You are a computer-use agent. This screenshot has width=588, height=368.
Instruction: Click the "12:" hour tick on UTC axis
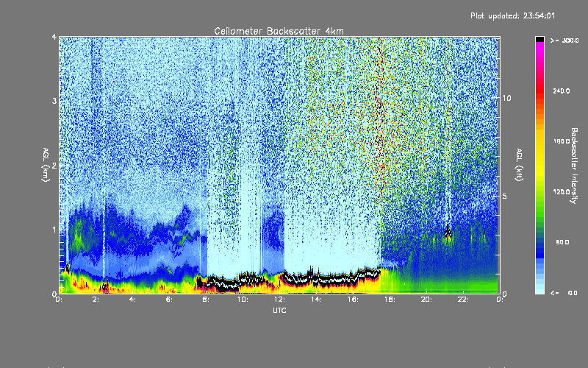coord(279,300)
